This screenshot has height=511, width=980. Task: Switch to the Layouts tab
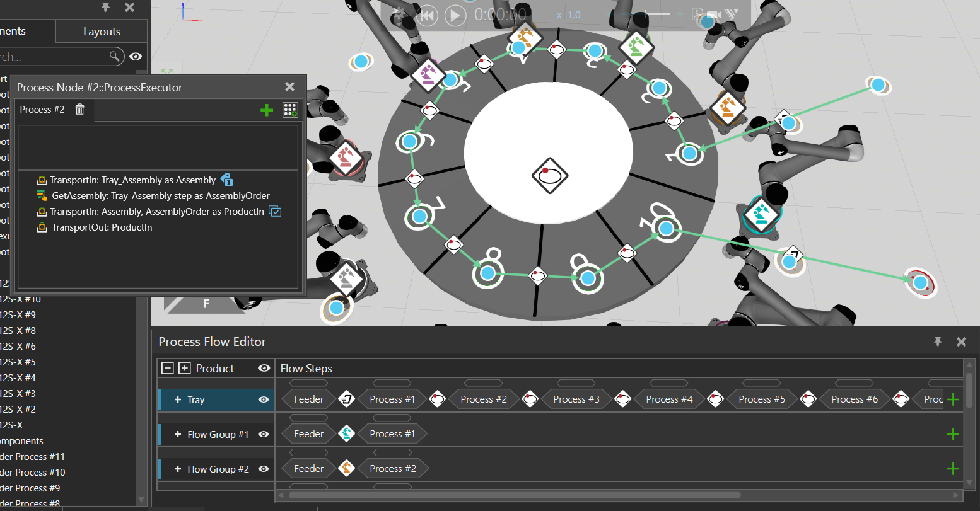[102, 32]
